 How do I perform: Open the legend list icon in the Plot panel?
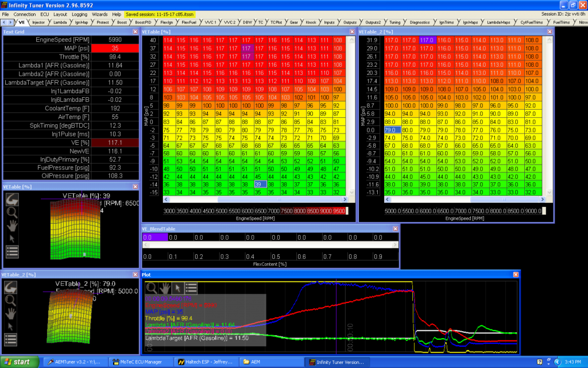pyautogui.click(x=190, y=289)
